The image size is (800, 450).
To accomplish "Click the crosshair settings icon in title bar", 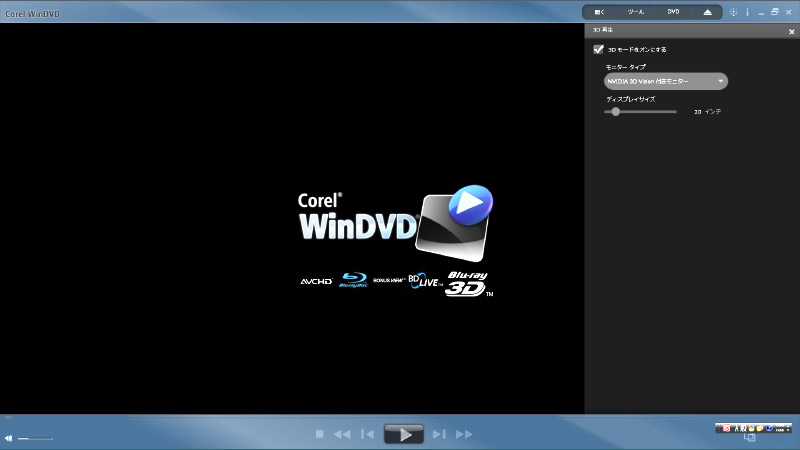I will pos(733,12).
